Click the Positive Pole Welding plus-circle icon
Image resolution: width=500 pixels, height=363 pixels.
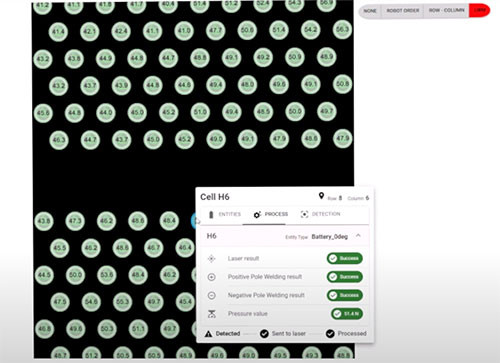(211, 277)
